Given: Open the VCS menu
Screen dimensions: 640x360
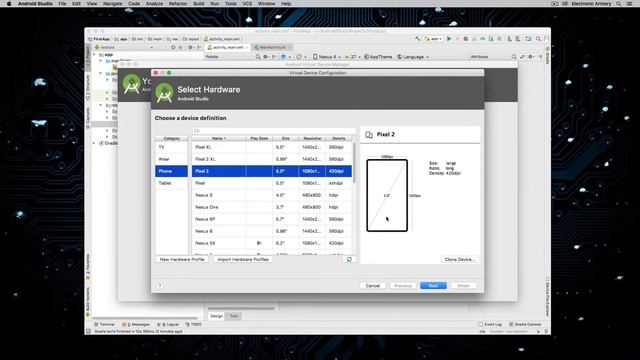Looking at the screenshot, I should pos(247,4).
